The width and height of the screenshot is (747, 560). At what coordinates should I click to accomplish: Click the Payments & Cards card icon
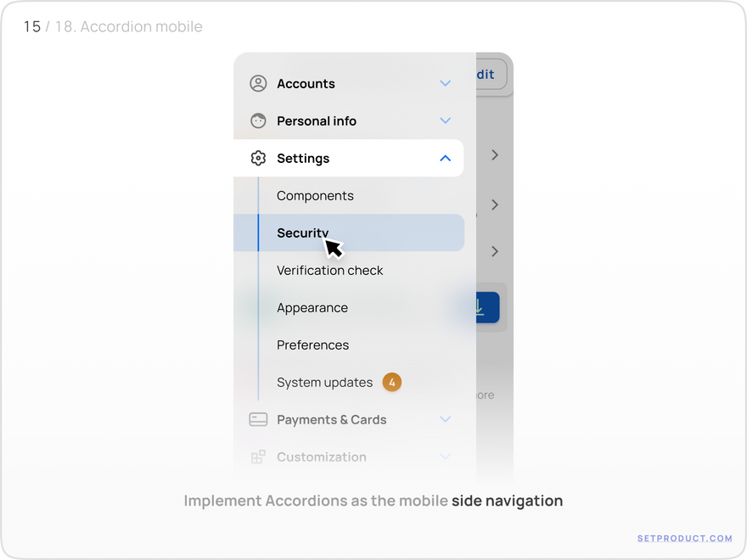258,419
